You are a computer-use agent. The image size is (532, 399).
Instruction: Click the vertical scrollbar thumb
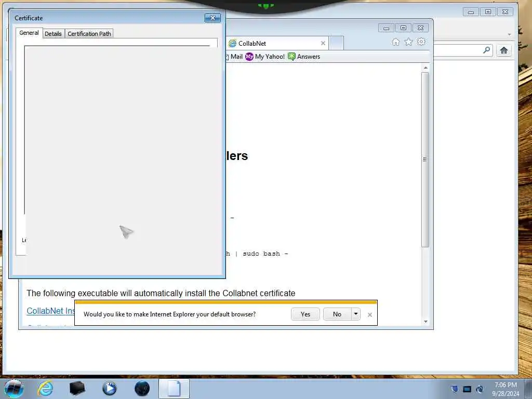425,159
